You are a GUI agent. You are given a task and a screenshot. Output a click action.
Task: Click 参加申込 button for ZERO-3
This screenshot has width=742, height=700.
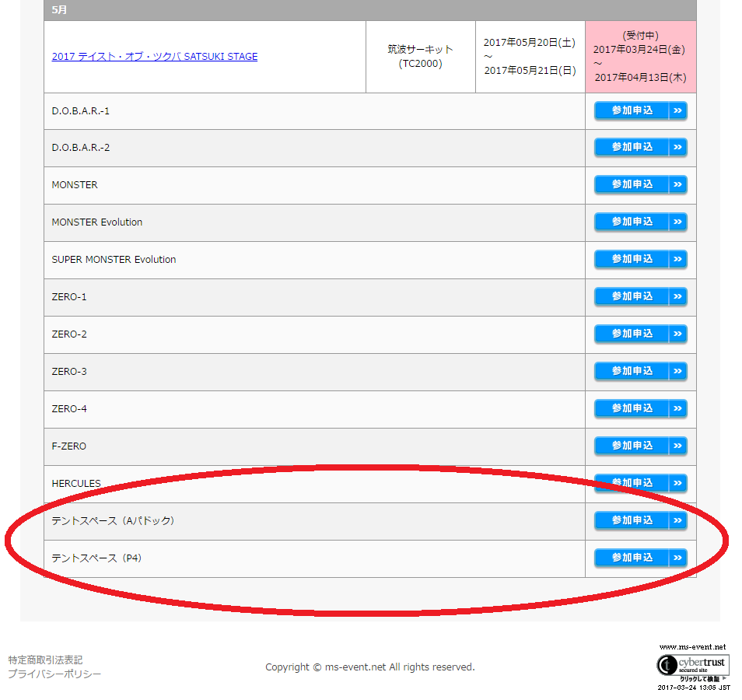[x=640, y=372]
